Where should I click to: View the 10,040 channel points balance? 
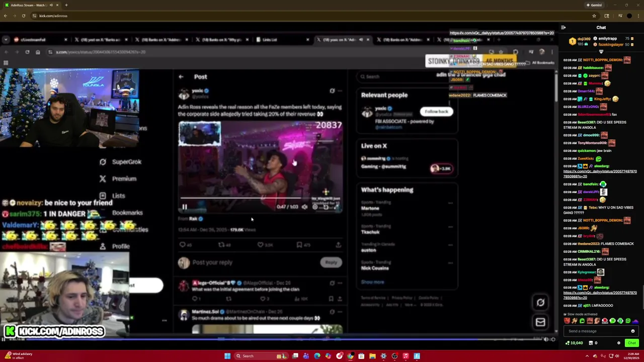[x=574, y=343]
